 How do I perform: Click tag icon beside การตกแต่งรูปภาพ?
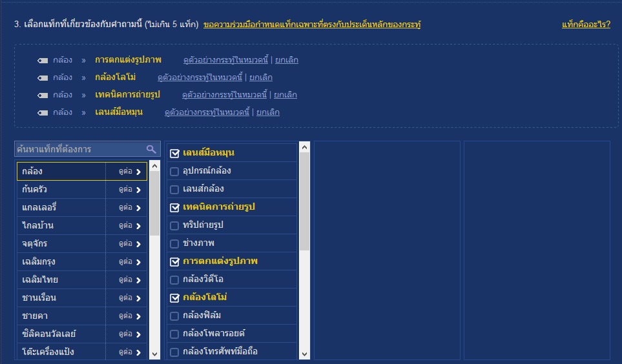point(43,60)
